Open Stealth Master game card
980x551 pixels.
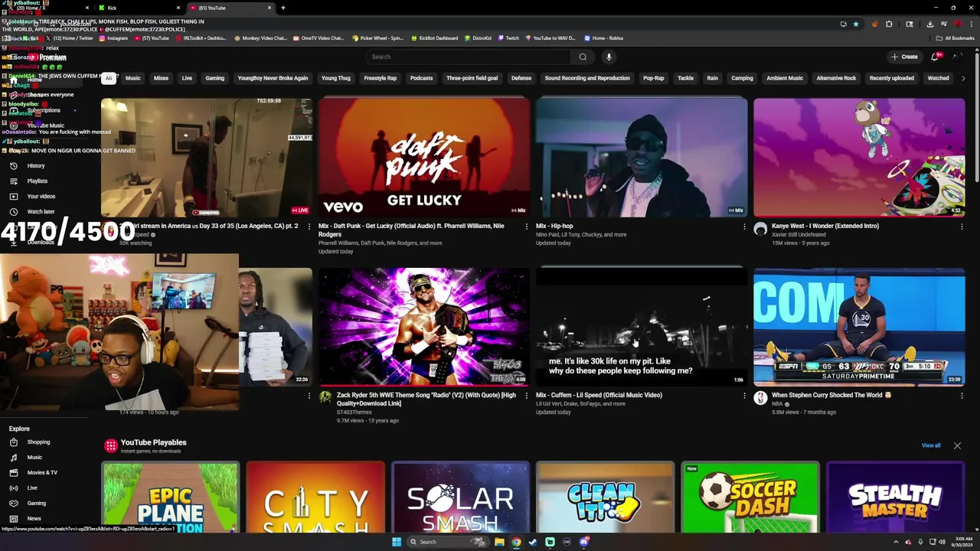895,497
